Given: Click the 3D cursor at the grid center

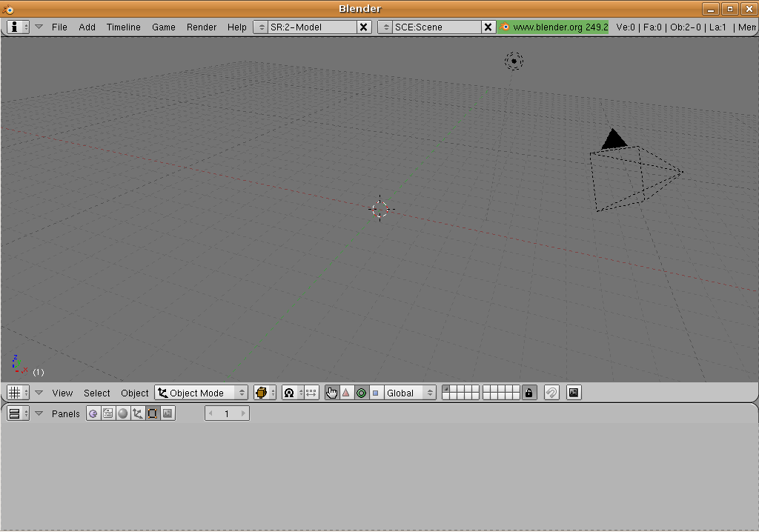Looking at the screenshot, I should coord(380,209).
